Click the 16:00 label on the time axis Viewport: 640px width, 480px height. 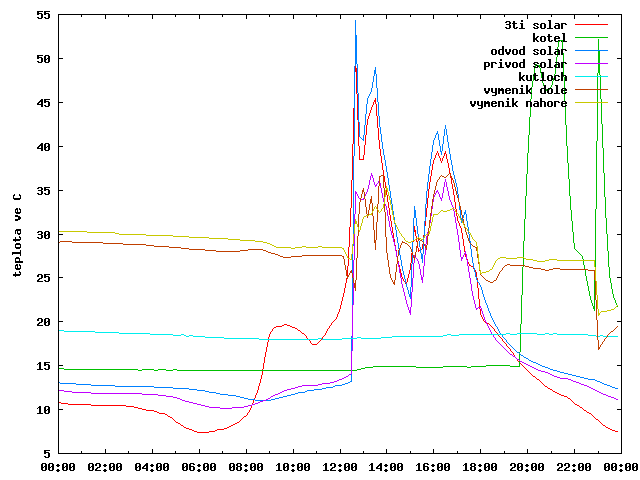[x=433, y=467]
